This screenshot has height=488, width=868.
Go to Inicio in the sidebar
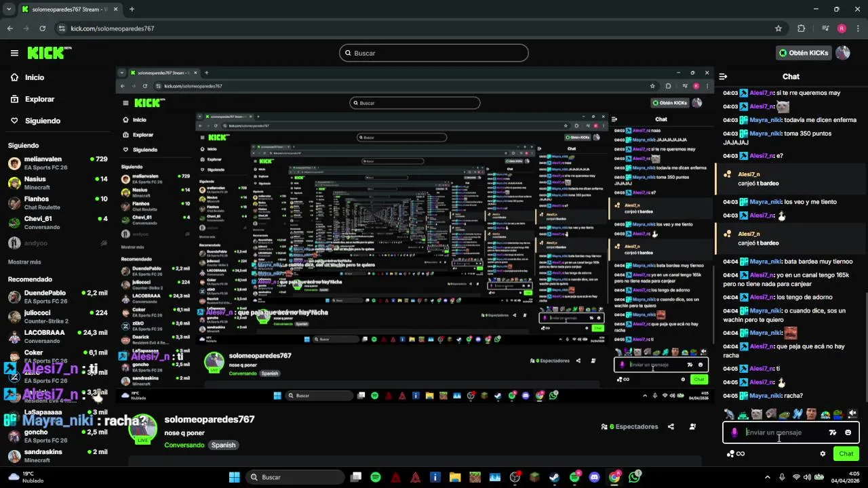[x=27, y=77]
